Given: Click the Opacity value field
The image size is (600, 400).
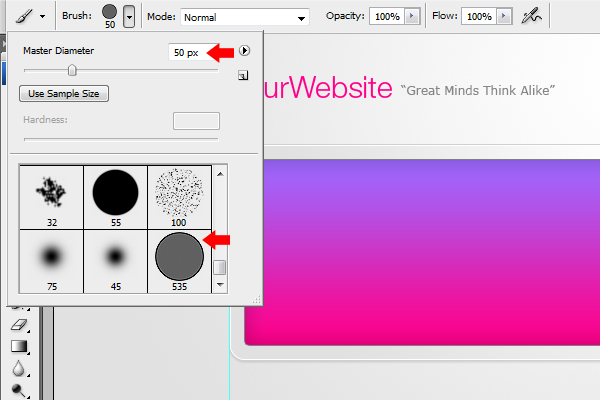Looking at the screenshot, I should click(x=387, y=16).
